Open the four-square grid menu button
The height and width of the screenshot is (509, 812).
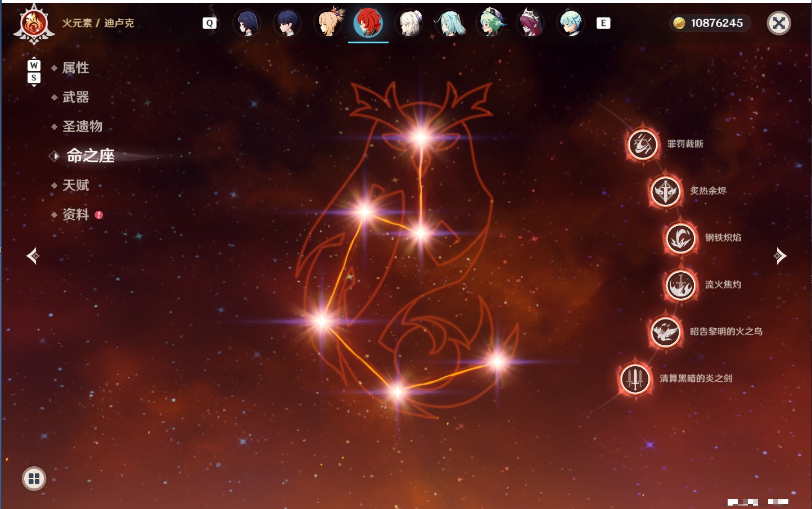(34, 479)
